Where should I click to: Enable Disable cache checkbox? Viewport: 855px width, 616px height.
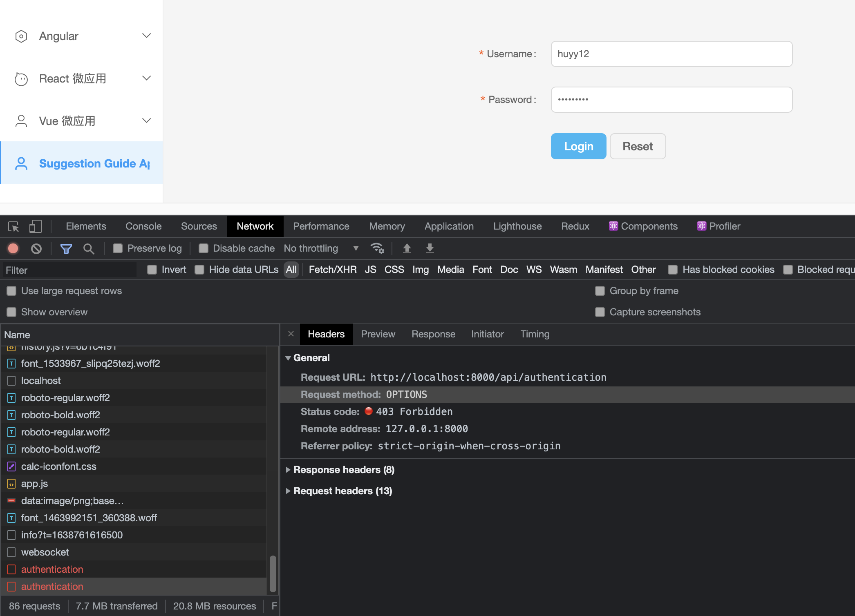(204, 248)
